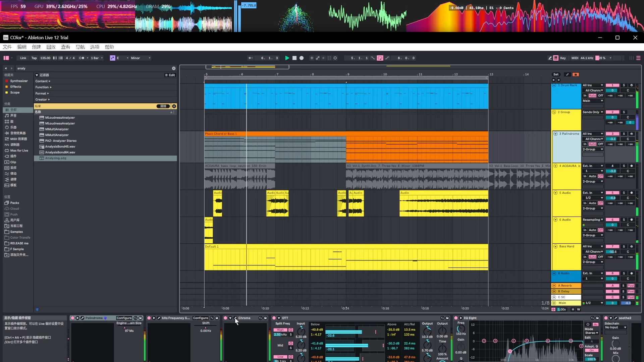Arm the Arrangement Record button
The image size is (644, 362).
click(x=302, y=58)
